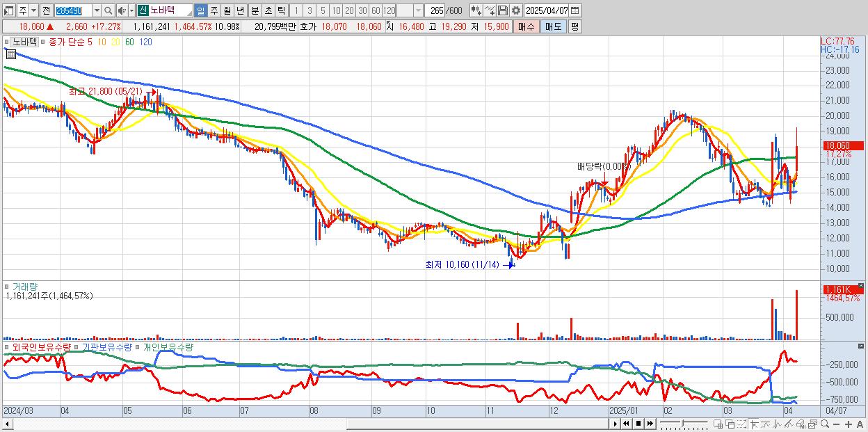Click the overlapping windows chart icon
The height and width of the screenshot is (432, 868).
point(730,424)
